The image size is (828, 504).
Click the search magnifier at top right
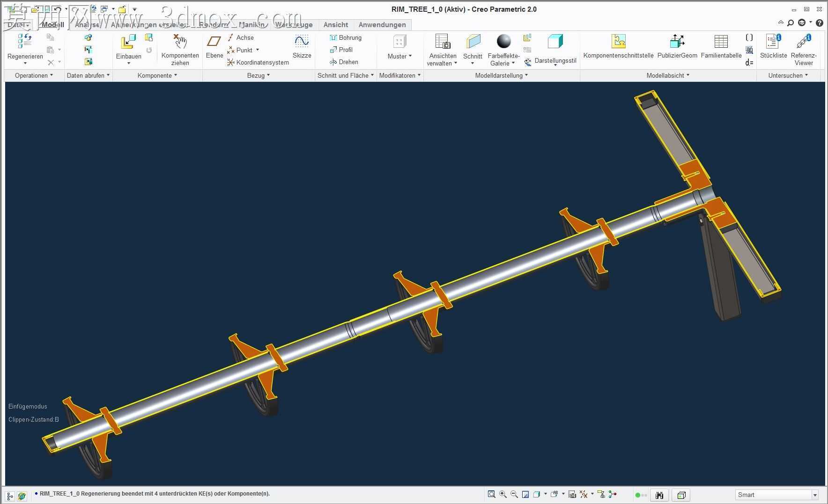pyautogui.click(x=791, y=23)
